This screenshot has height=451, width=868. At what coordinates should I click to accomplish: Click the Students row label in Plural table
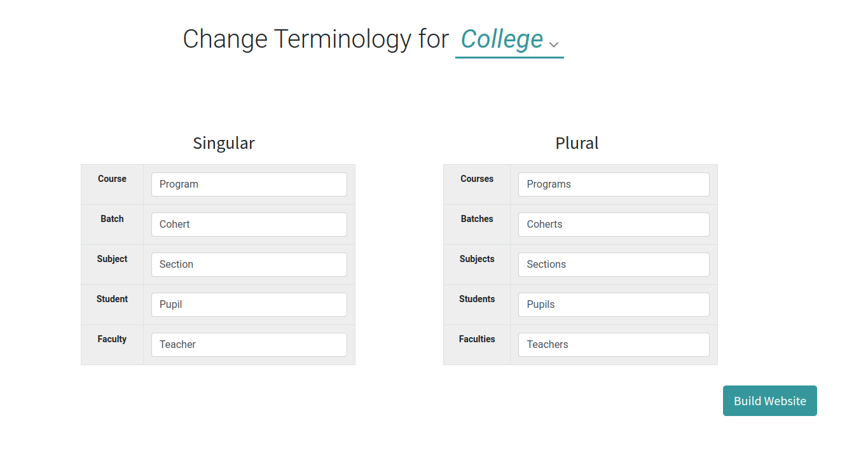(477, 299)
